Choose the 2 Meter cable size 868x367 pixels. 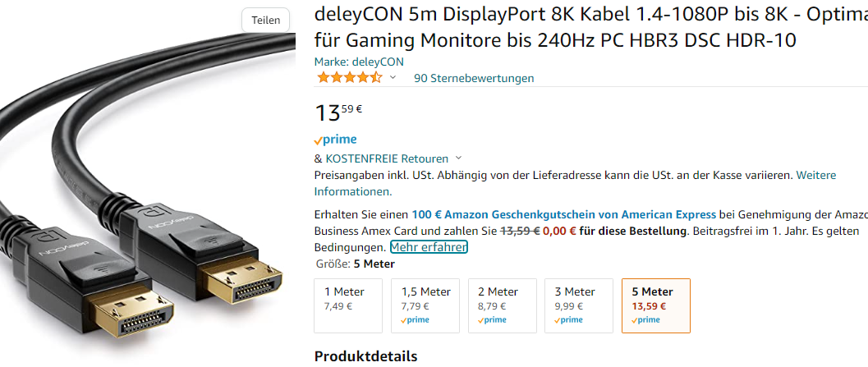(x=502, y=305)
